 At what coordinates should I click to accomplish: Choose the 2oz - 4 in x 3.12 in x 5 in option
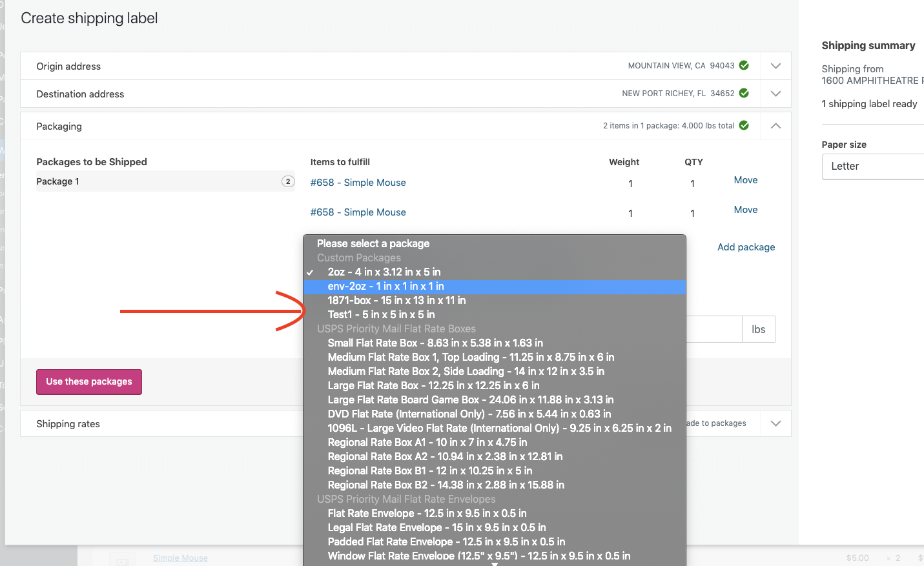(495, 272)
